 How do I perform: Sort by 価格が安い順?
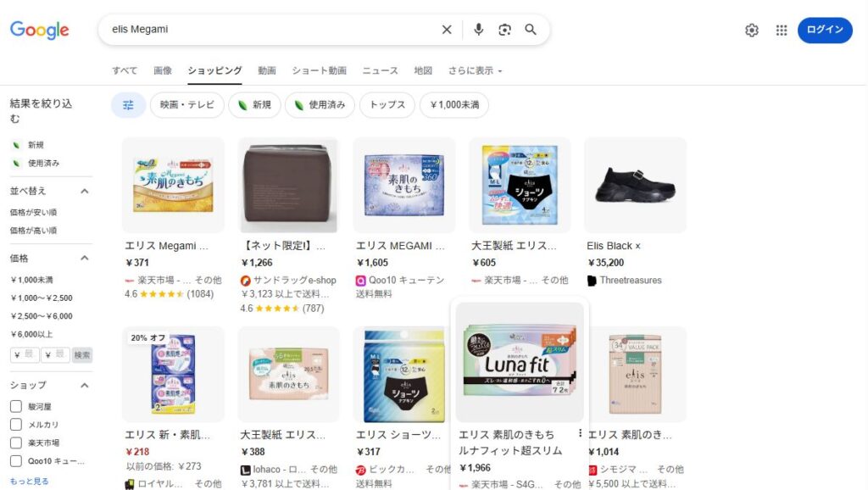click(33, 212)
